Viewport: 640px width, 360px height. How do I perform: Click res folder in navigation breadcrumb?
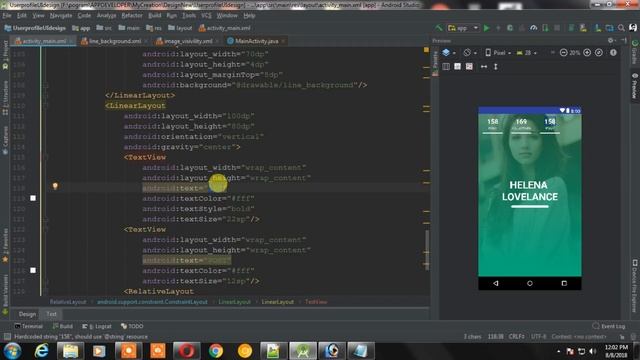[x=154, y=28]
